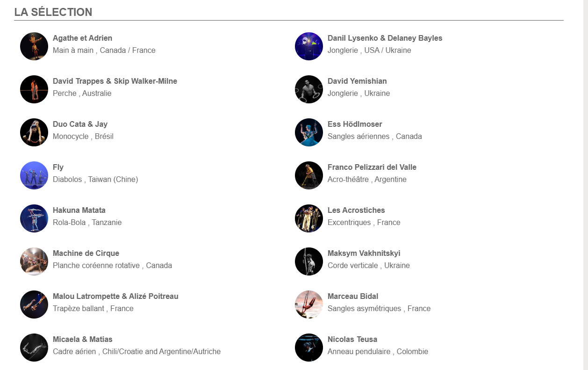Select David Yemishian circular photo
This screenshot has width=588, height=370.
point(309,89)
